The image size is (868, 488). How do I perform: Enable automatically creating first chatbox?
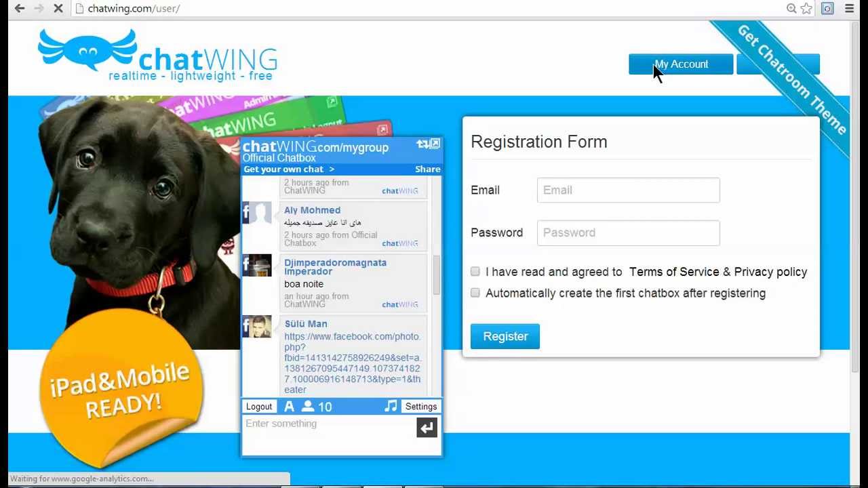pyautogui.click(x=475, y=293)
